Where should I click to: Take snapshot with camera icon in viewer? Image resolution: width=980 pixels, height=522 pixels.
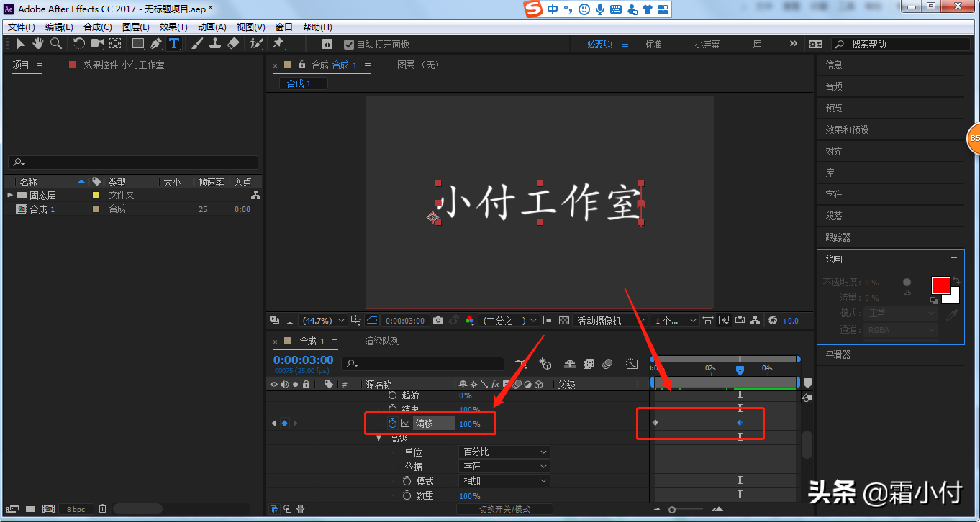(437, 321)
